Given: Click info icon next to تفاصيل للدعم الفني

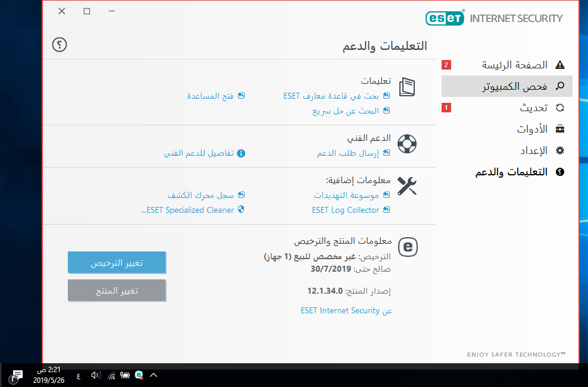Looking at the screenshot, I should click(x=241, y=153).
